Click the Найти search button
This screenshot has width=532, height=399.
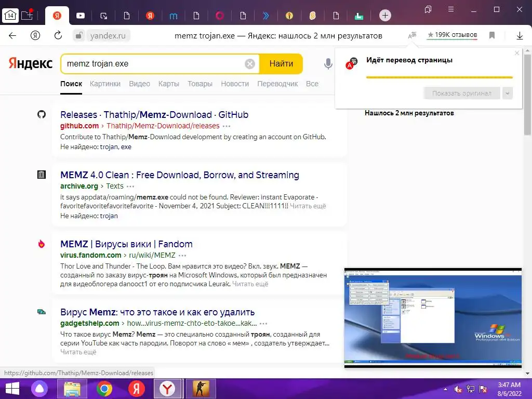[x=281, y=64]
